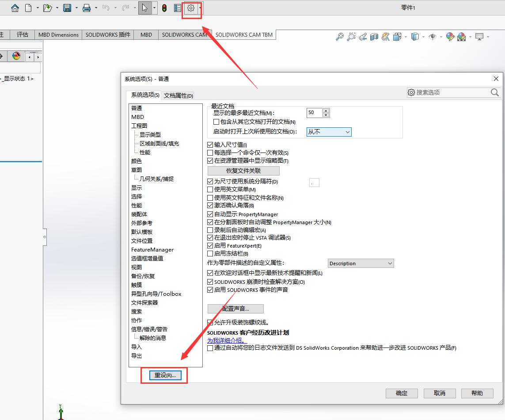This screenshot has height=420, width=505.
Task: Click the Print icon
Action: [87, 8]
